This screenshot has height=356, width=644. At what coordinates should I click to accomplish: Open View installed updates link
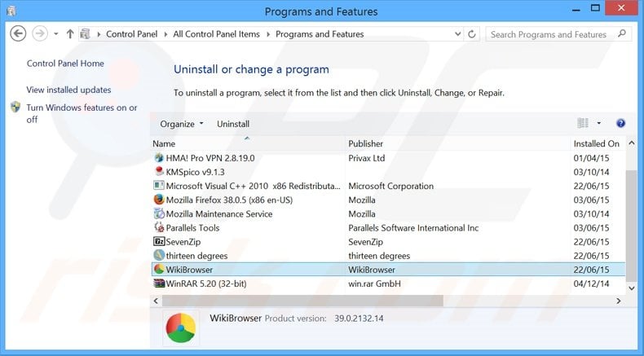tap(68, 90)
